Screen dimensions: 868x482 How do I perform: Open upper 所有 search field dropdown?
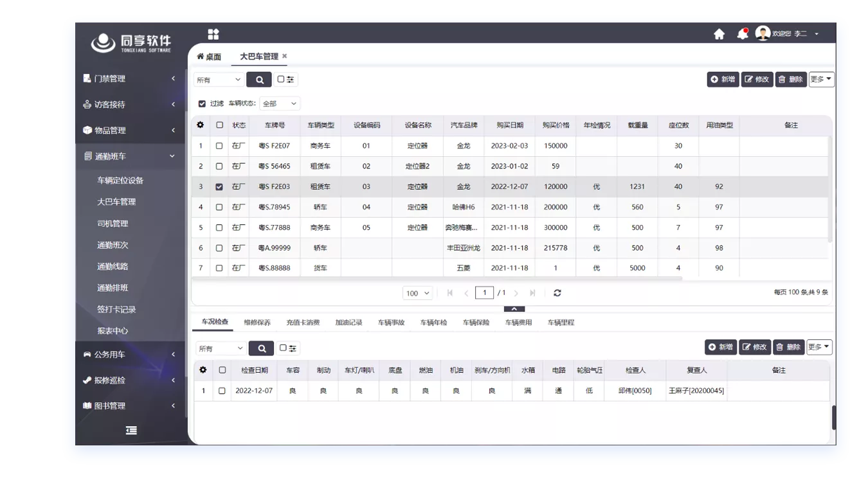(x=219, y=80)
